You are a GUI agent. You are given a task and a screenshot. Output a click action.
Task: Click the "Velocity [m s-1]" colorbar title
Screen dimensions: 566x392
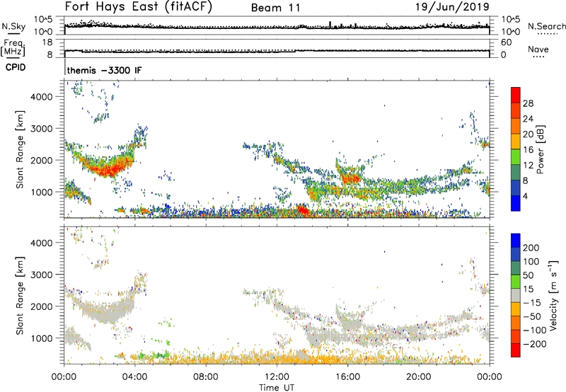tap(553, 295)
